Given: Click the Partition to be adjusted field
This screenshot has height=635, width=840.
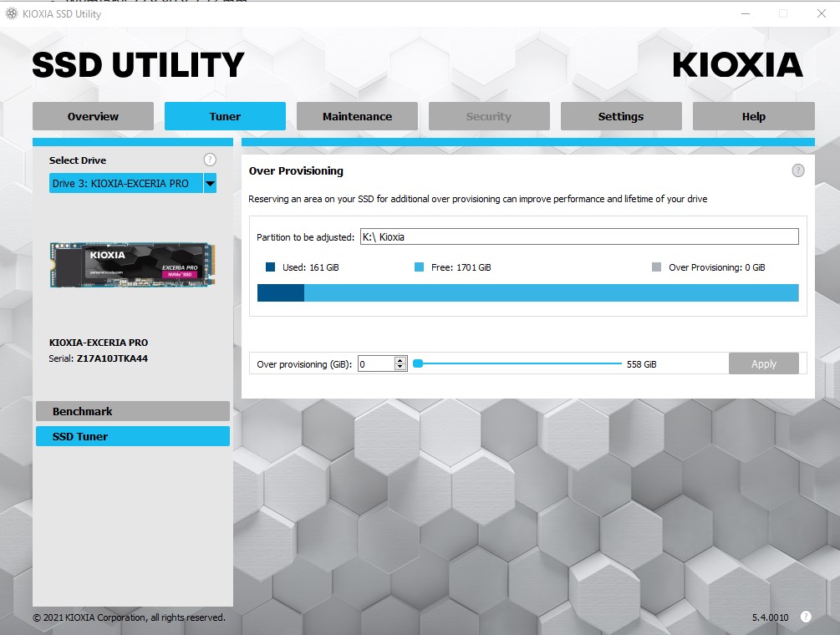Looking at the screenshot, I should tap(579, 236).
